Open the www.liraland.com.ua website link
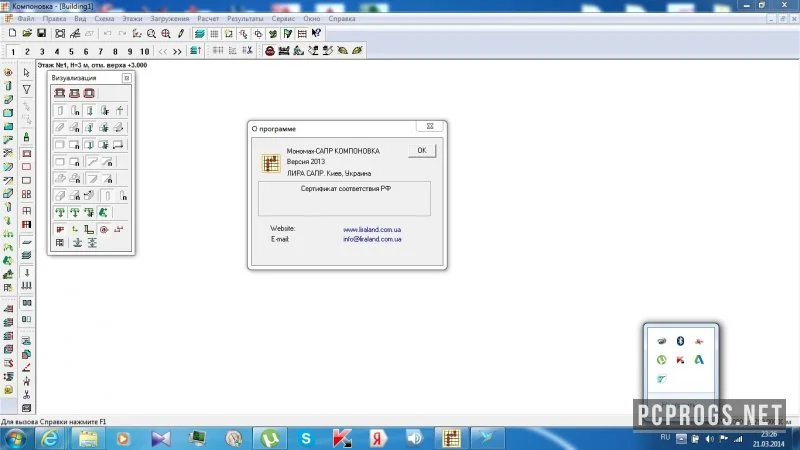800x450 pixels. point(372,230)
